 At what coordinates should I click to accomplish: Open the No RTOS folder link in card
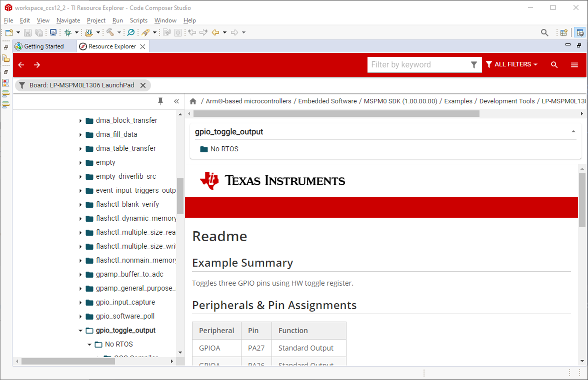point(224,149)
